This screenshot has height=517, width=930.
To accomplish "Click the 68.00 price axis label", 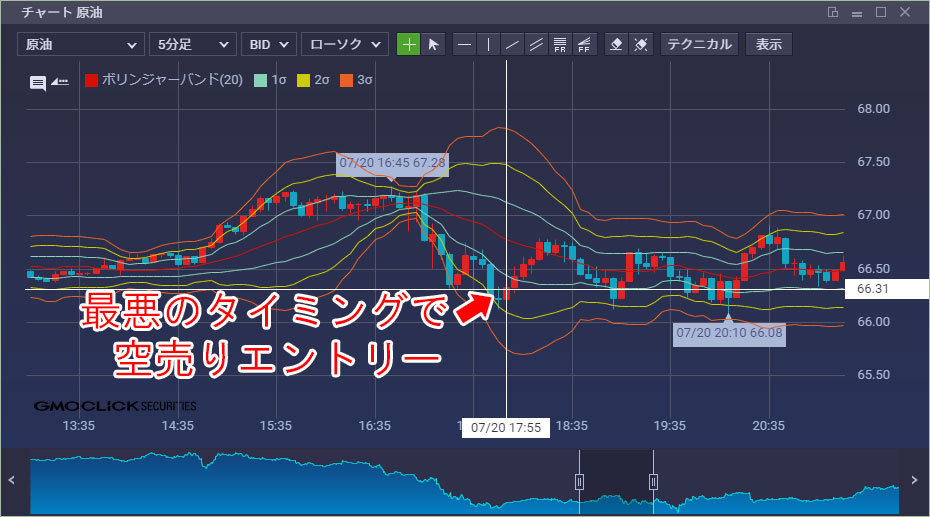I will click(x=874, y=108).
